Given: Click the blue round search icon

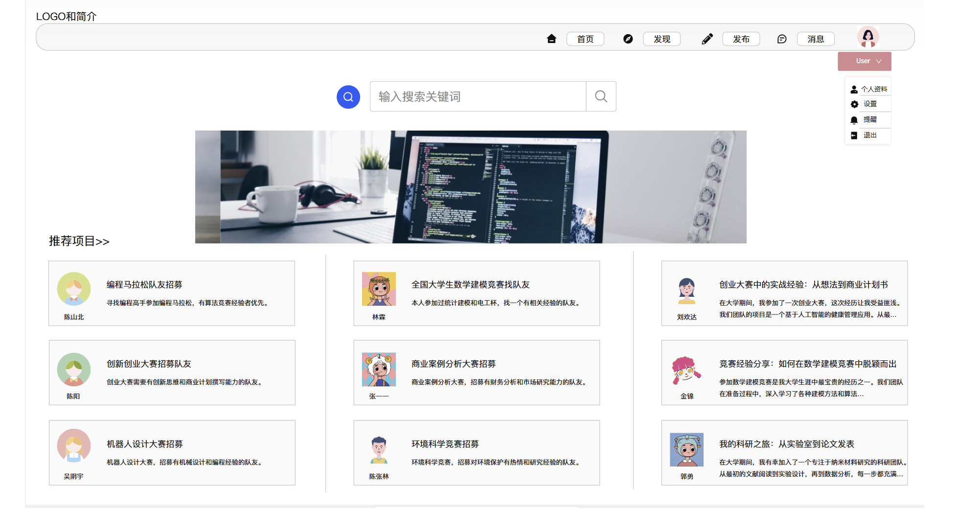Looking at the screenshot, I should coord(348,97).
